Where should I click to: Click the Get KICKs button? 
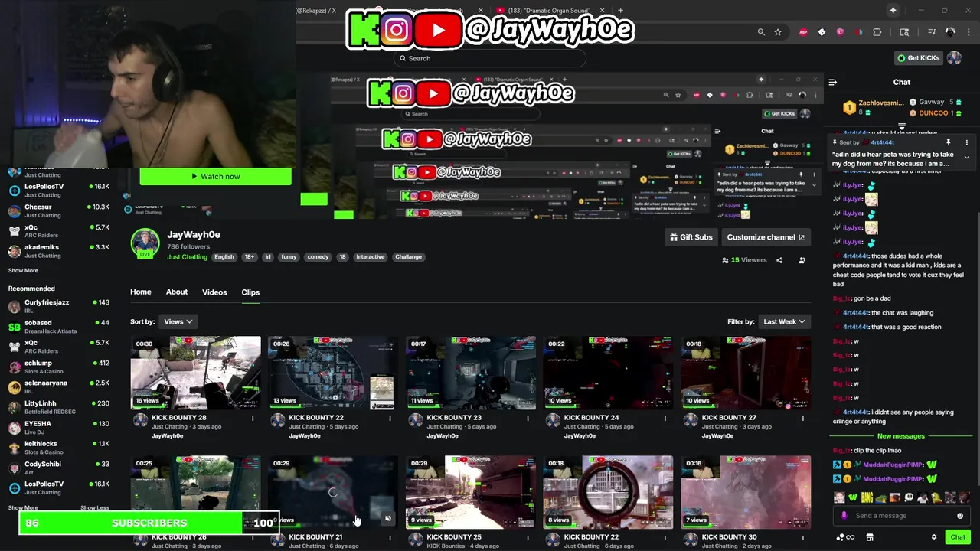(918, 58)
